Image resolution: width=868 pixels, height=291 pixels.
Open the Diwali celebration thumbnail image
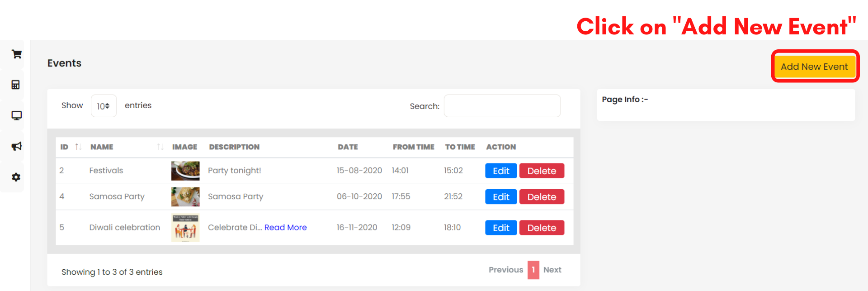click(185, 228)
